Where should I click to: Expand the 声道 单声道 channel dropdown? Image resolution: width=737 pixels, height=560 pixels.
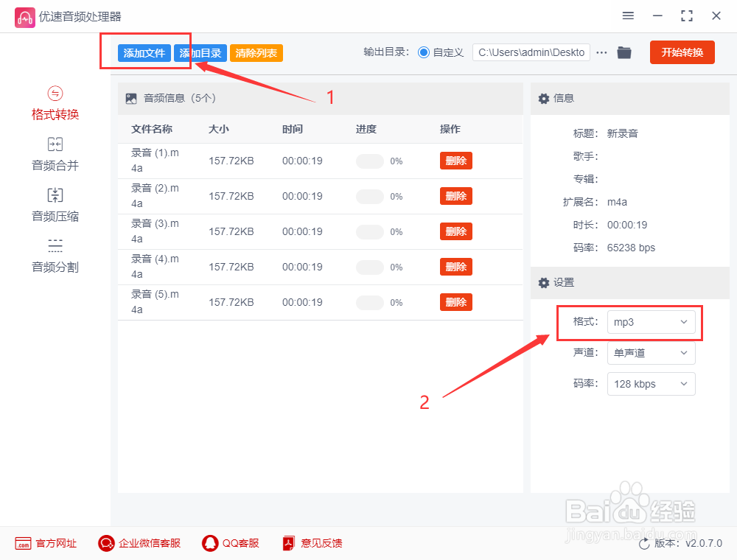[651, 353]
